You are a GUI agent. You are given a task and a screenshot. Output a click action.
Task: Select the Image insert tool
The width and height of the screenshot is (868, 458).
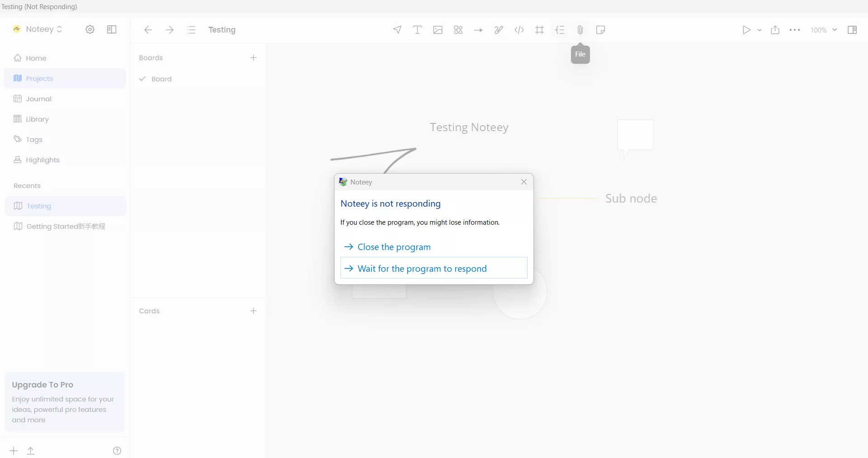point(438,30)
